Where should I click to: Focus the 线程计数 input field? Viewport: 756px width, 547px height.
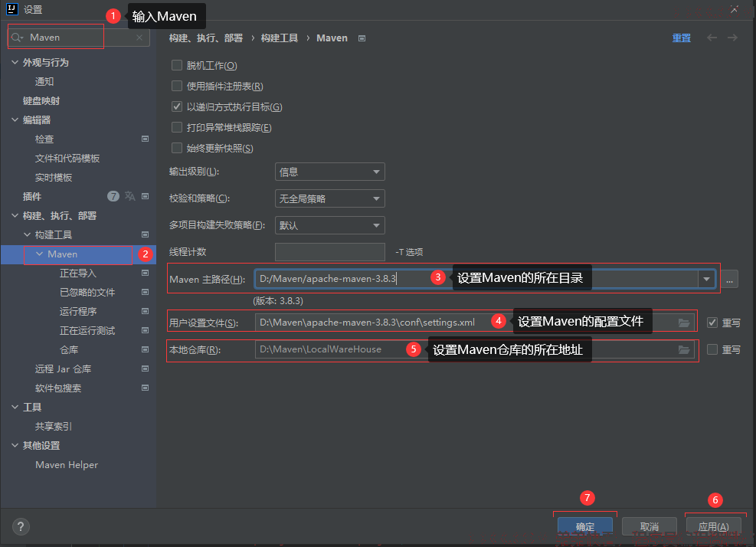click(330, 252)
